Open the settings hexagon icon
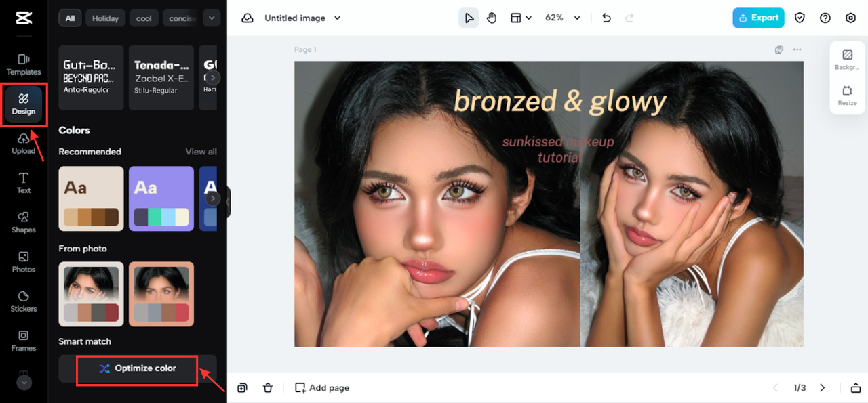This screenshot has width=868, height=403. (850, 18)
